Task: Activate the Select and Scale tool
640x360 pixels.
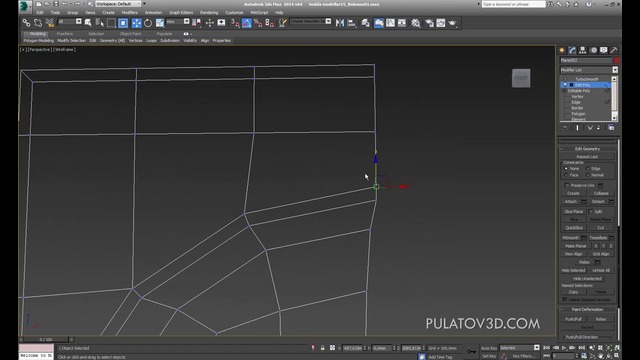Action: click(160, 23)
